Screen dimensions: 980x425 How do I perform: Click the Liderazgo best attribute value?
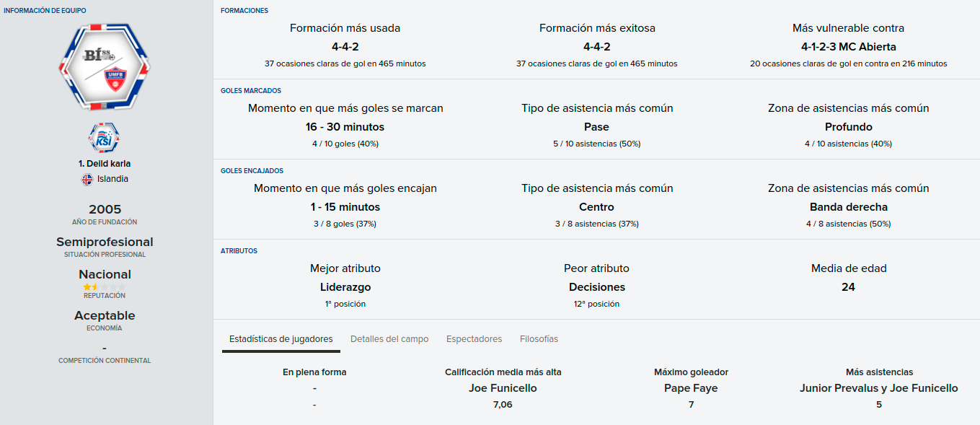[345, 287]
